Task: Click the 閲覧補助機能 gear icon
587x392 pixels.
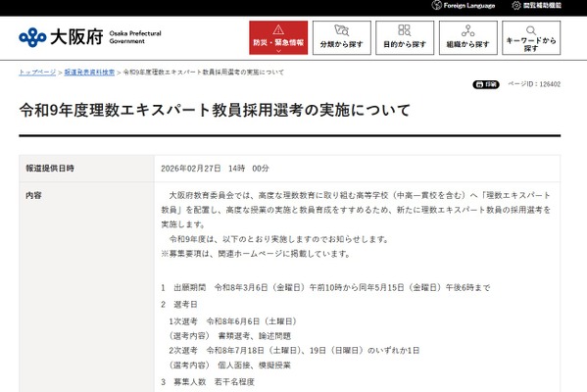Action: click(516, 5)
